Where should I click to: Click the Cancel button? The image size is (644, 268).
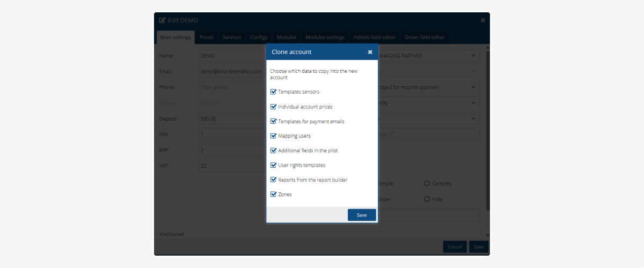click(455, 247)
